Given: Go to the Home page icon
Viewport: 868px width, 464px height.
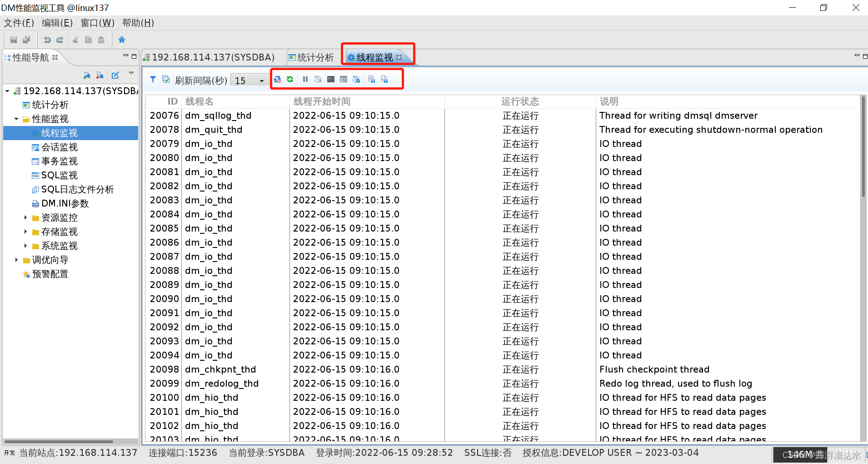Looking at the screenshot, I should coord(122,40).
